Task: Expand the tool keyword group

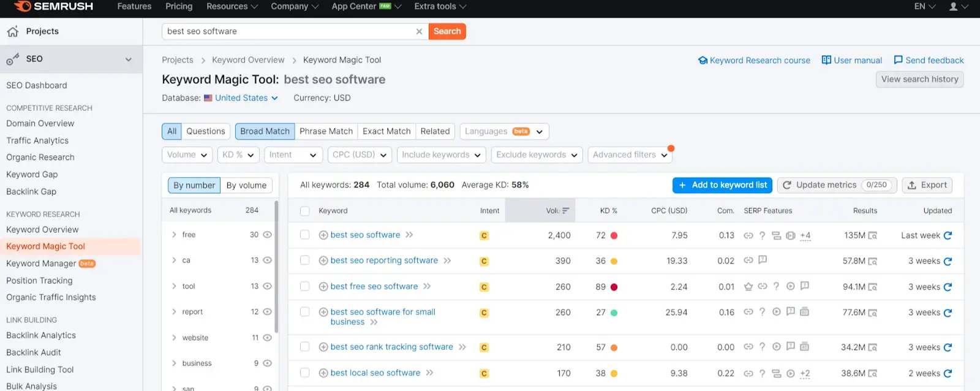Action: (x=174, y=286)
